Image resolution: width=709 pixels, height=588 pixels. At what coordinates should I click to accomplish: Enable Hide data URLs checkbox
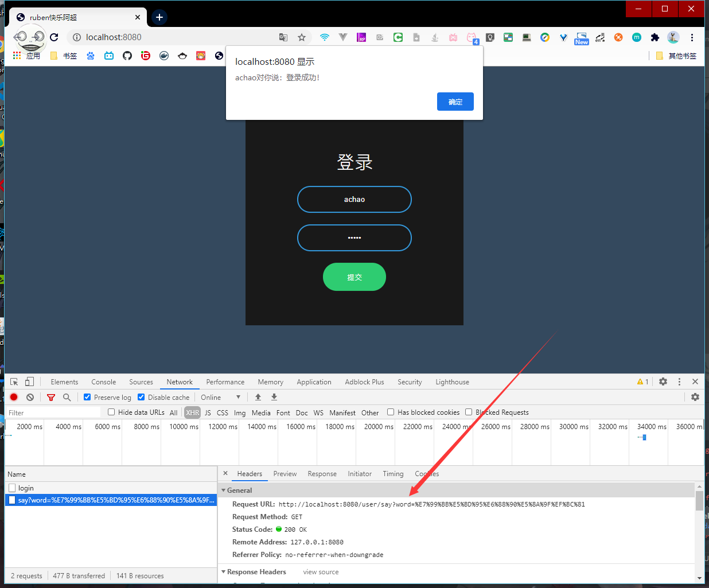[x=111, y=412]
